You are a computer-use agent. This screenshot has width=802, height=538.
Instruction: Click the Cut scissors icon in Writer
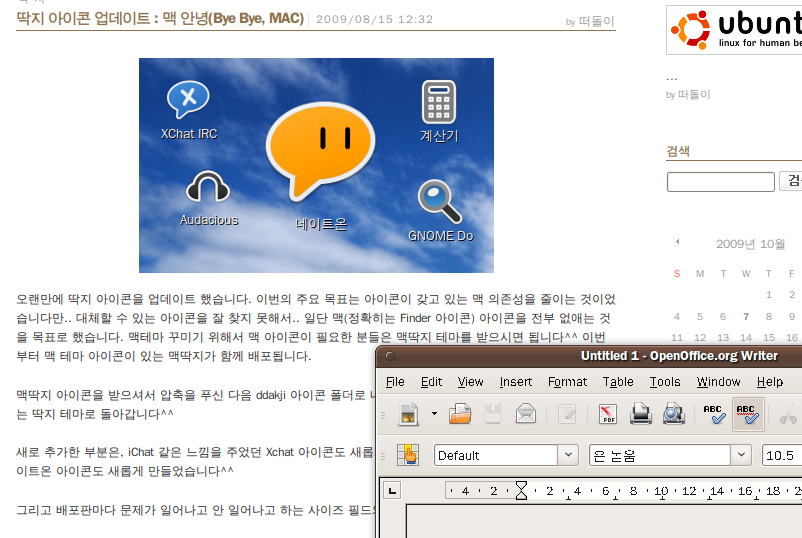(x=788, y=414)
